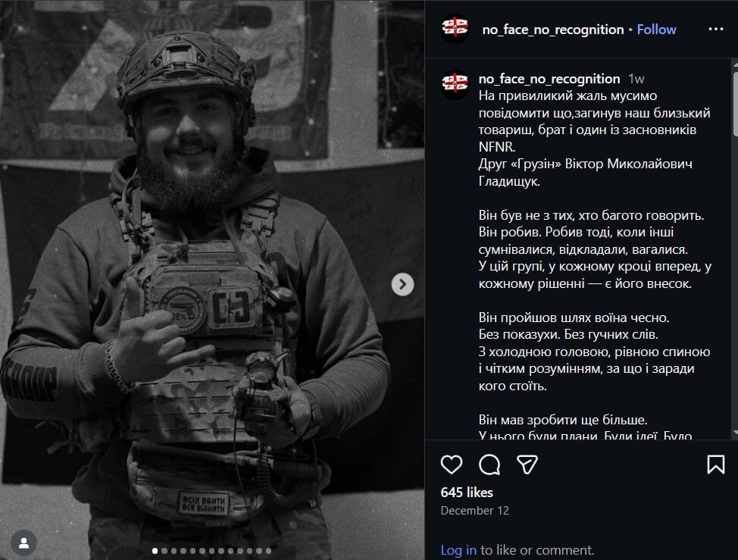The height and width of the screenshot is (560, 738).
Task: Show tagged people icon on the photo
Action: tap(24, 543)
